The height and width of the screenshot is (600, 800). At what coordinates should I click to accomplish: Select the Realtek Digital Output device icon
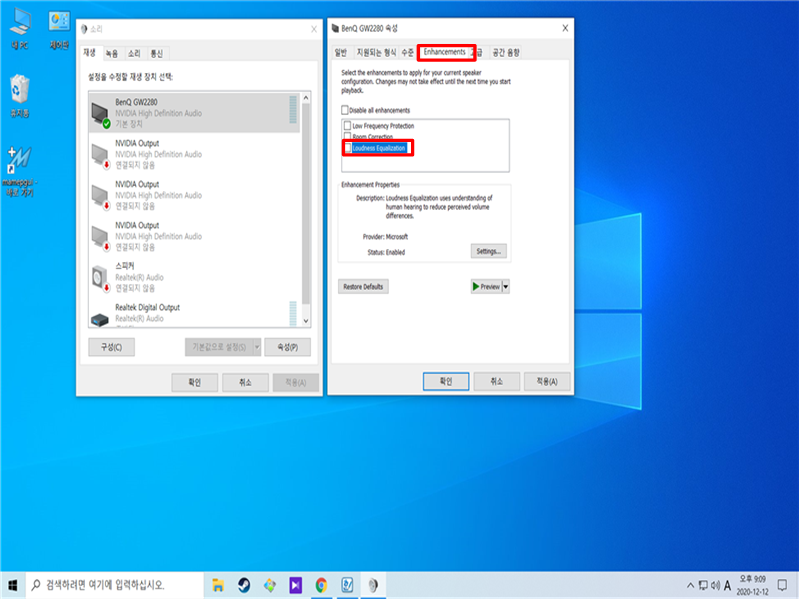coord(100,319)
